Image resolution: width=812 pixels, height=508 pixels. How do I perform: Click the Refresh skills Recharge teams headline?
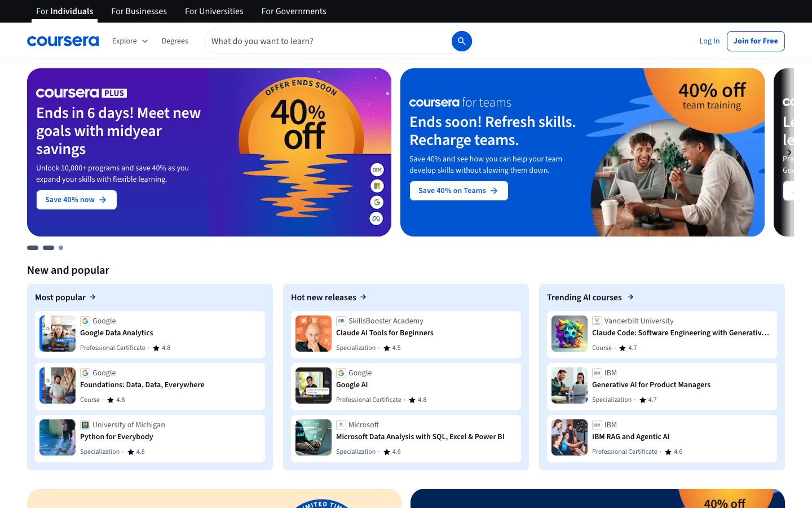click(493, 131)
